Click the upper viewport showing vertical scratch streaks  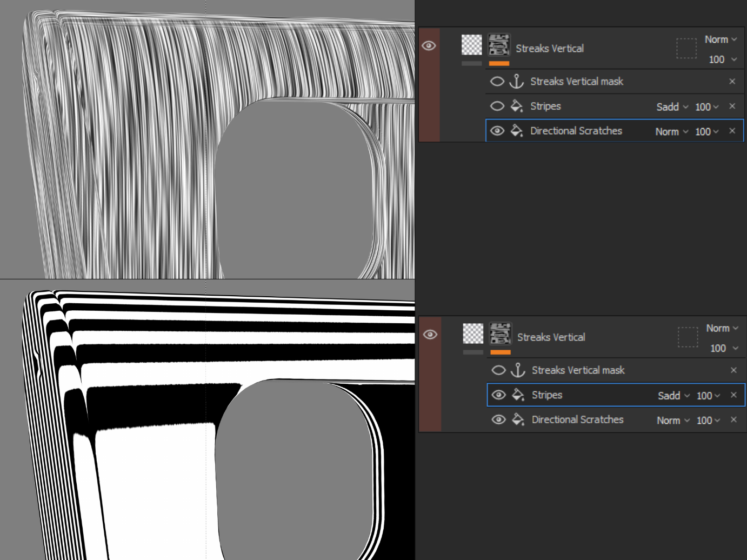point(208,139)
